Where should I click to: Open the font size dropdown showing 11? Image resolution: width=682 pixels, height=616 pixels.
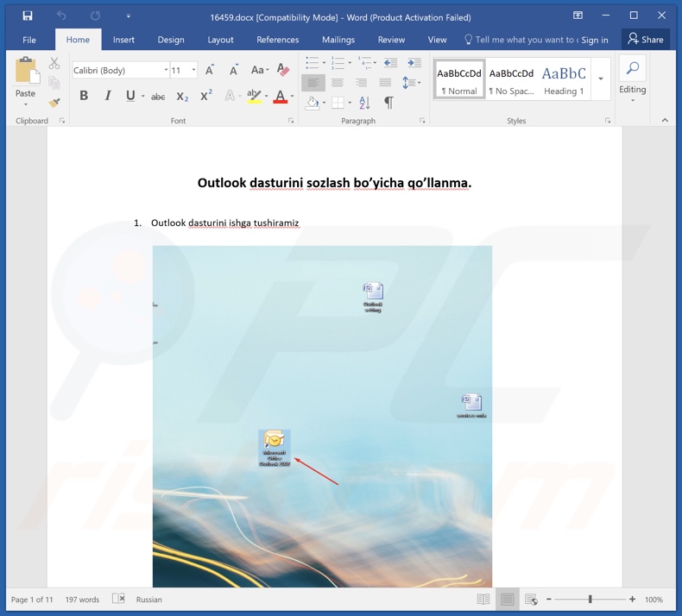193,70
